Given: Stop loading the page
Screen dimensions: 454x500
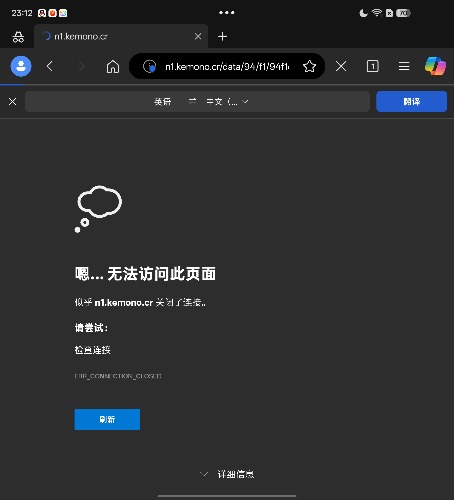Looking at the screenshot, I should pyautogui.click(x=341, y=66).
